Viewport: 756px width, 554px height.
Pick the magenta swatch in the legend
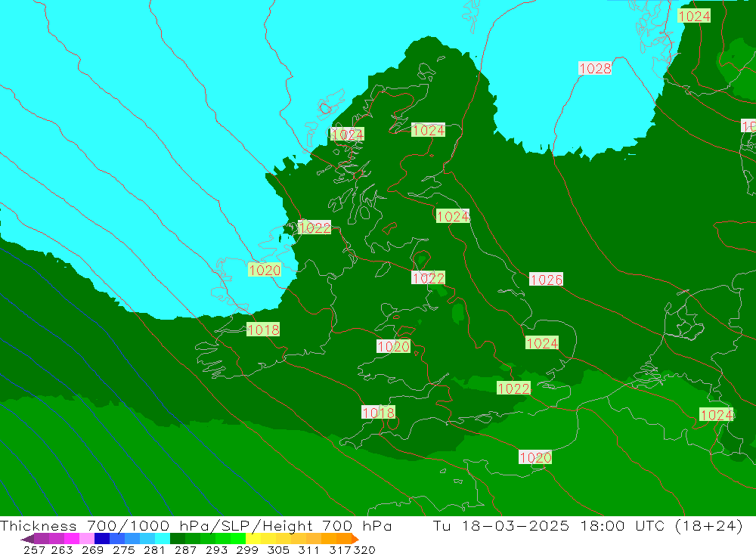tap(72, 539)
